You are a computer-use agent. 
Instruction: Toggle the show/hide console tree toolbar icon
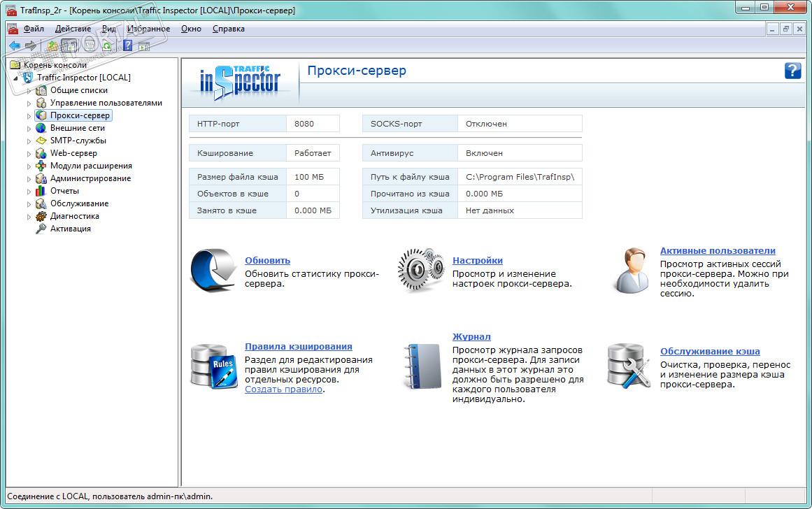tap(69, 45)
